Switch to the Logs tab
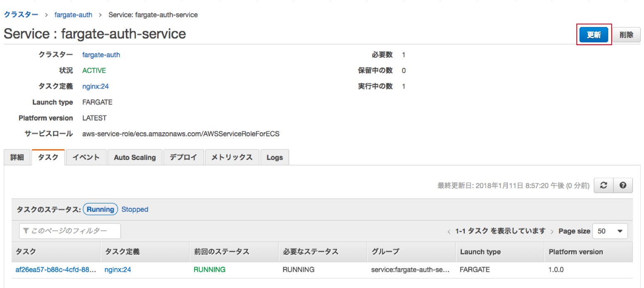This screenshot has height=288, width=644. point(274,157)
